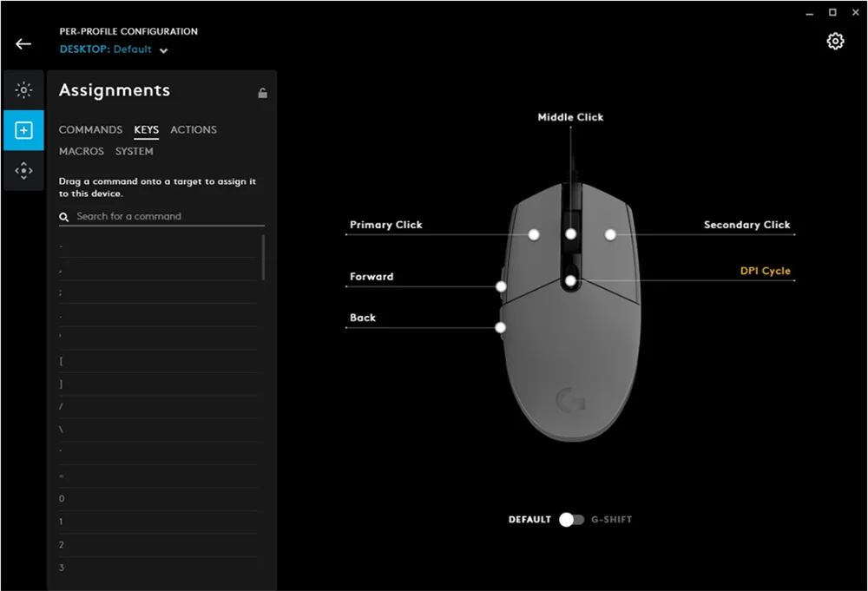Image resolution: width=868 pixels, height=591 pixels.
Task: Select the ']' key in the list
Action: point(158,384)
